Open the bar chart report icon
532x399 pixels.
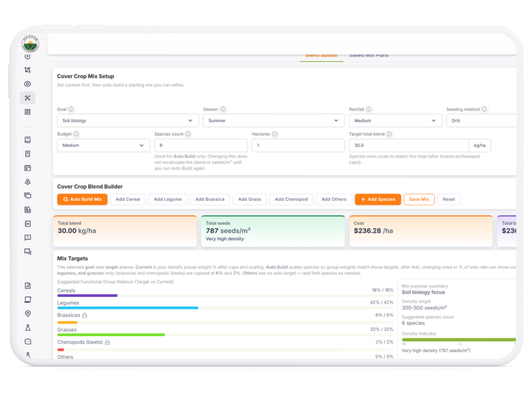[x=28, y=286]
